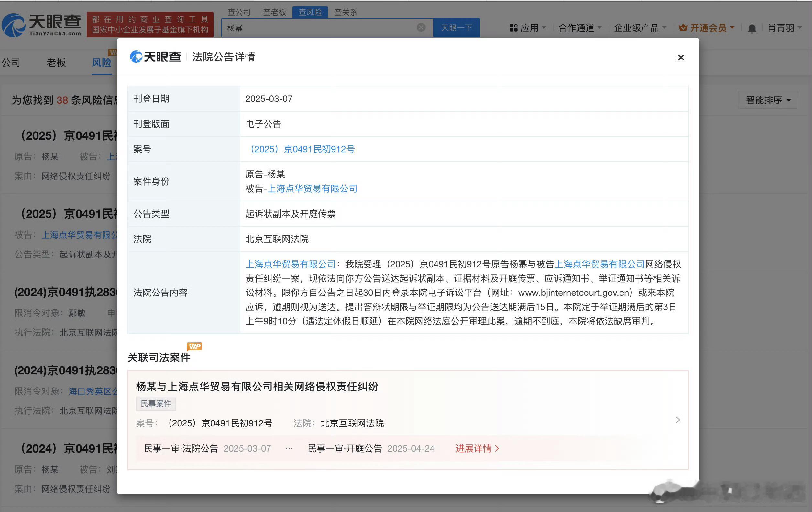Click the VIP badge above 关联司法案件
This screenshot has height=512, width=812.
[194, 346]
